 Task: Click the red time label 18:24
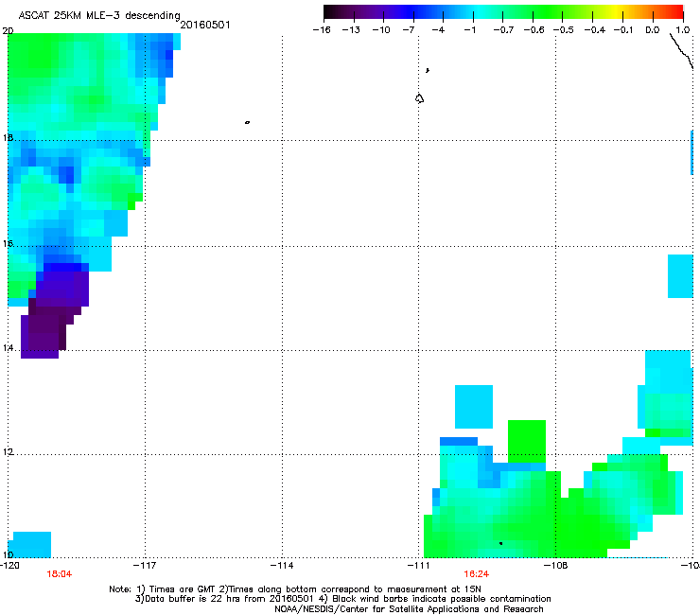[477, 574]
